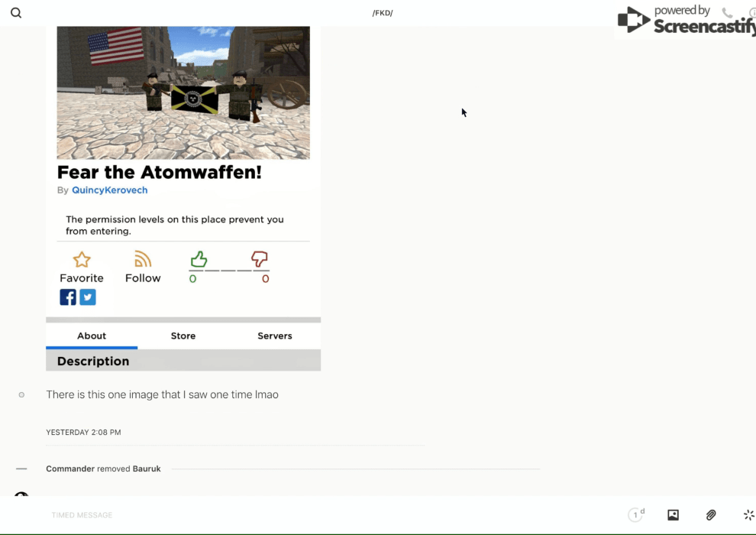Open search with the magnifier icon
756x535 pixels.
point(16,13)
